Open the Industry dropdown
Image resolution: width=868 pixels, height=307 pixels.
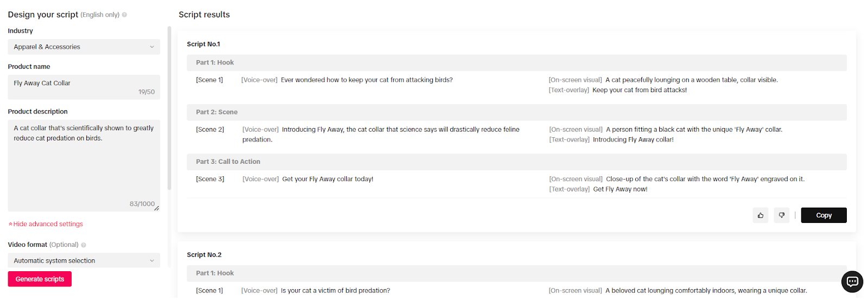(84, 47)
